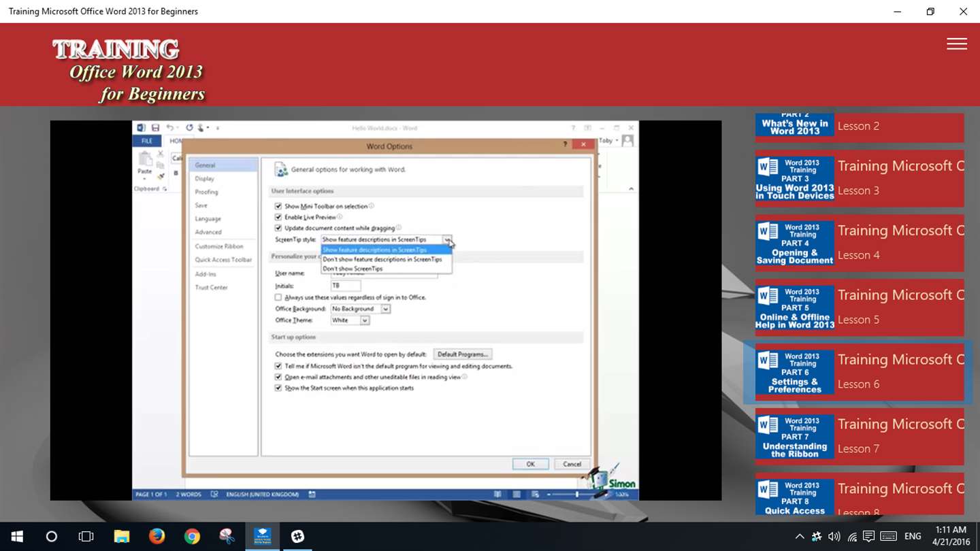Select the Word training app taskbar icon
This screenshot has width=980, height=551.
[263, 537]
